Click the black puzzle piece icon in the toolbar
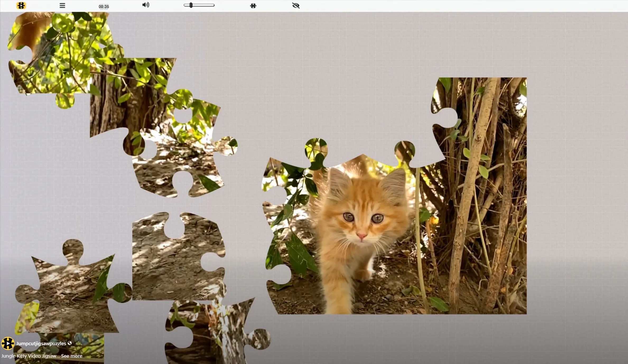The image size is (628, 364). tap(253, 6)
